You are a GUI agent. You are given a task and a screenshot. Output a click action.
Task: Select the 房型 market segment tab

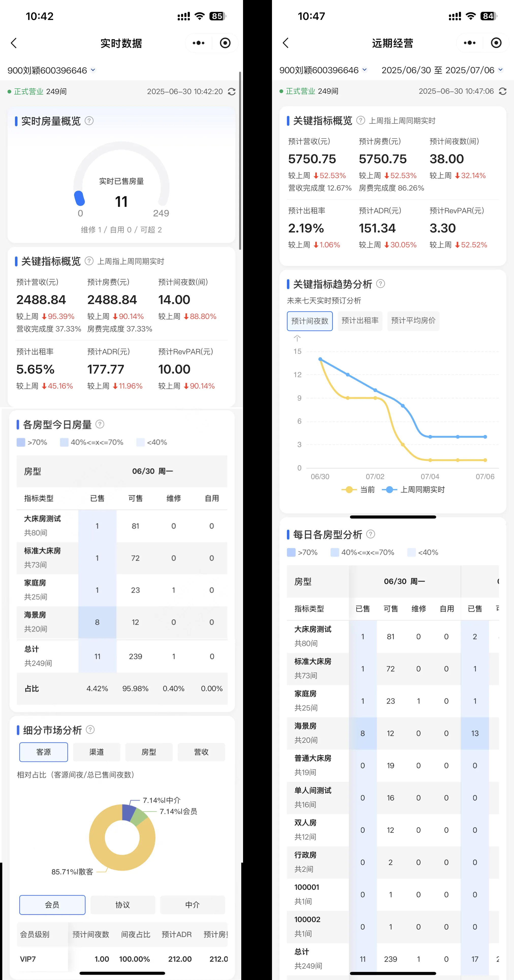pos(149,752)
